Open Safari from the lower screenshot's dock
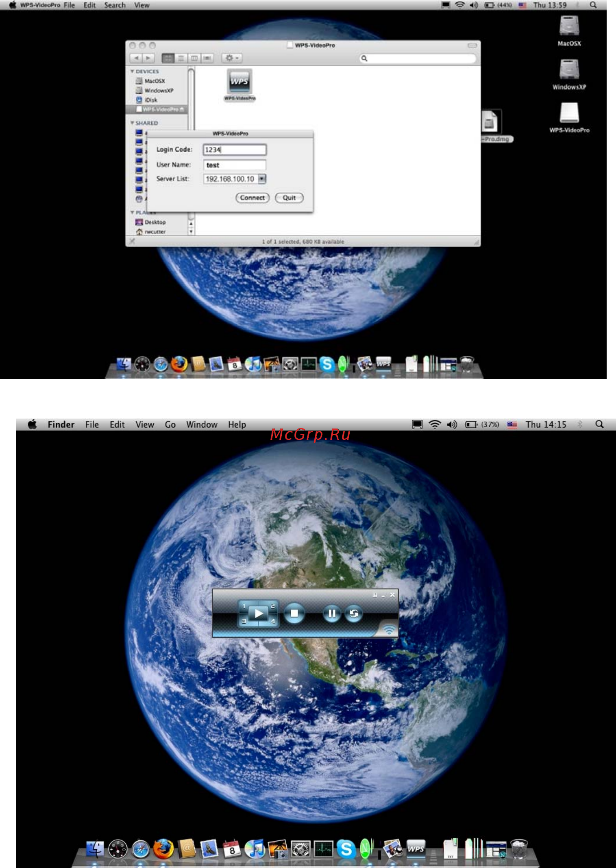This screenshot has width=616, height=868. pyautogui.click(x=141, y=850)
